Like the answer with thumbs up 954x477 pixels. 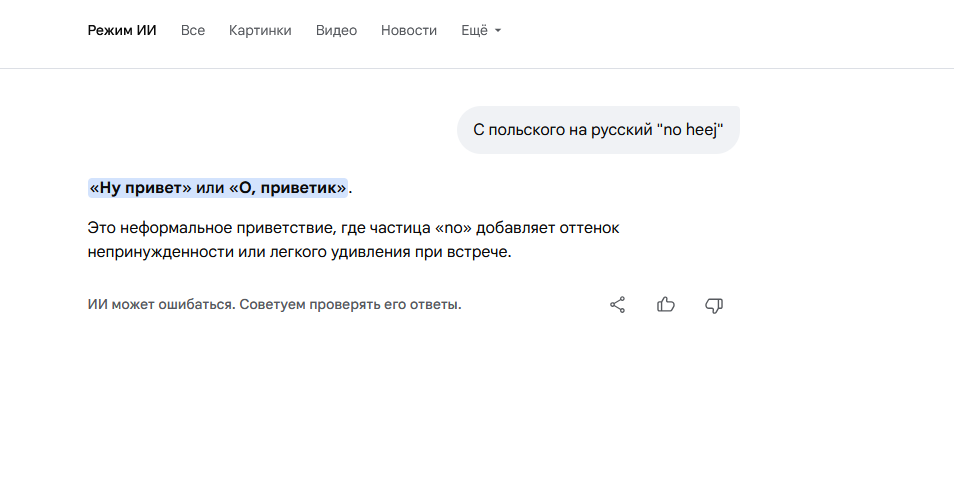tap(666, 305)
